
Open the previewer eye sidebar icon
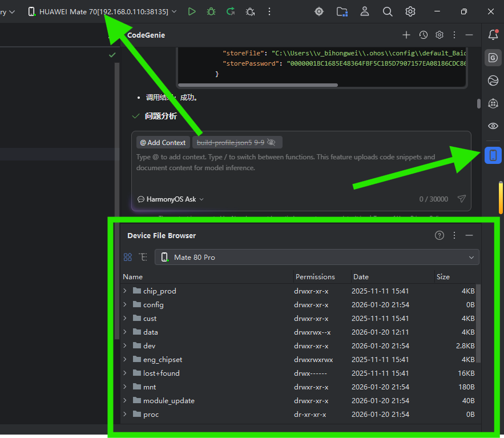[493, 126]
